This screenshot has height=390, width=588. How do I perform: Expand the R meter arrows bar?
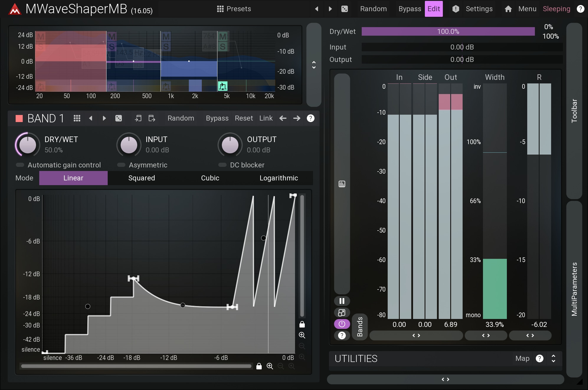530,335
